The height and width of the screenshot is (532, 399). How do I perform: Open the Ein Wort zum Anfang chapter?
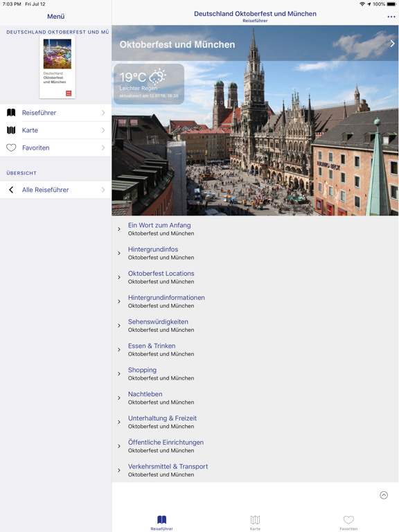tap(255, 229)
